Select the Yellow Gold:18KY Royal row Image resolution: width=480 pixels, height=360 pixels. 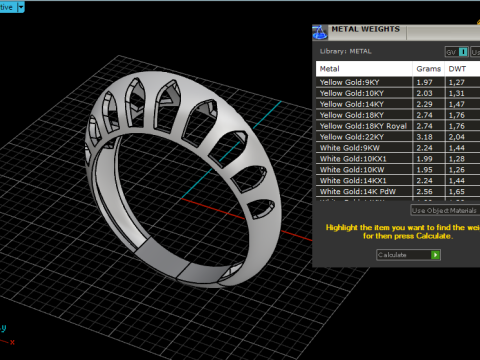click(x=398, y=126)
